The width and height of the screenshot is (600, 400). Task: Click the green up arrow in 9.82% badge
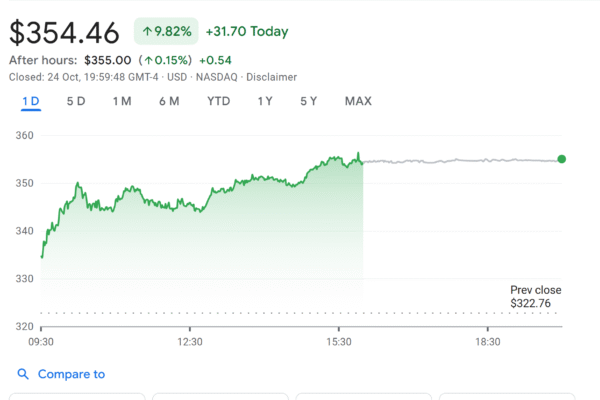tap(147, 32)
